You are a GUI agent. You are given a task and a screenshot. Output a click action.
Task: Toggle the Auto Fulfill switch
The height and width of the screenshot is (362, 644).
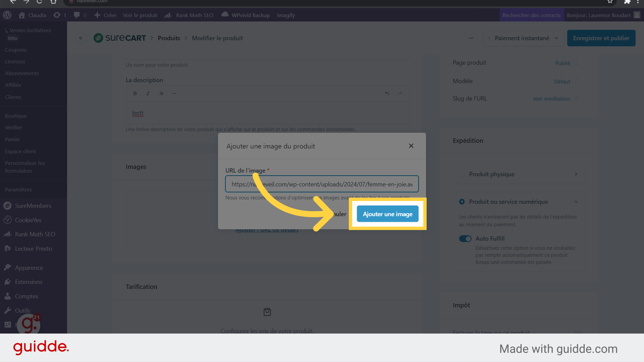tap(465, 239)
